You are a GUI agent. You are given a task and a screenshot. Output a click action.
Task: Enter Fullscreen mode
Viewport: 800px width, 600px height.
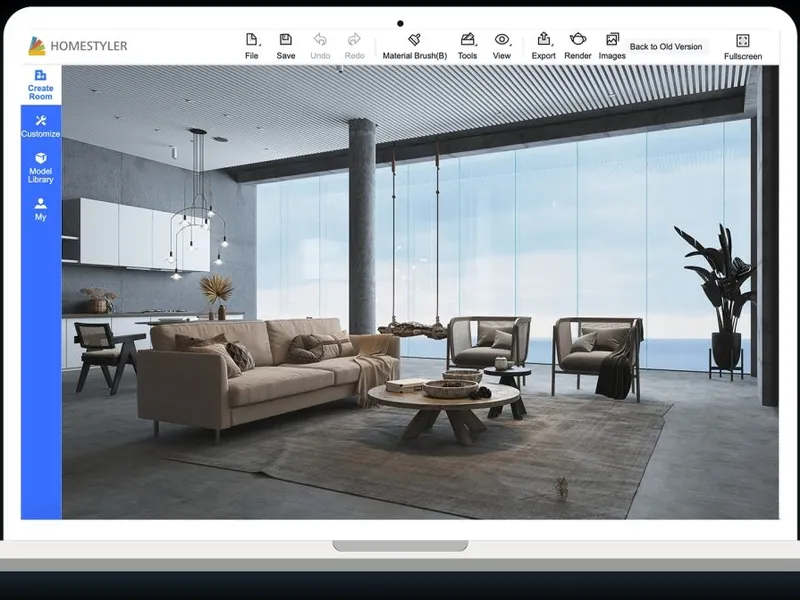coord(743,47)
